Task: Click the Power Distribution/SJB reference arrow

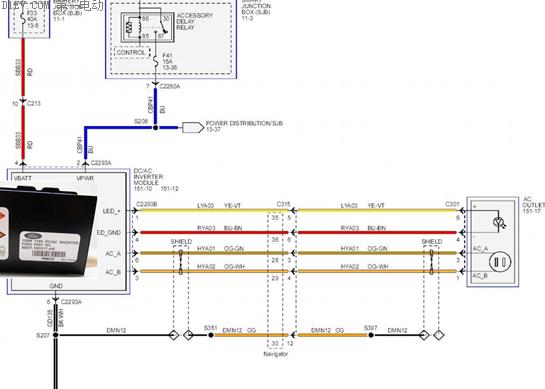Action: coord(193,128)
